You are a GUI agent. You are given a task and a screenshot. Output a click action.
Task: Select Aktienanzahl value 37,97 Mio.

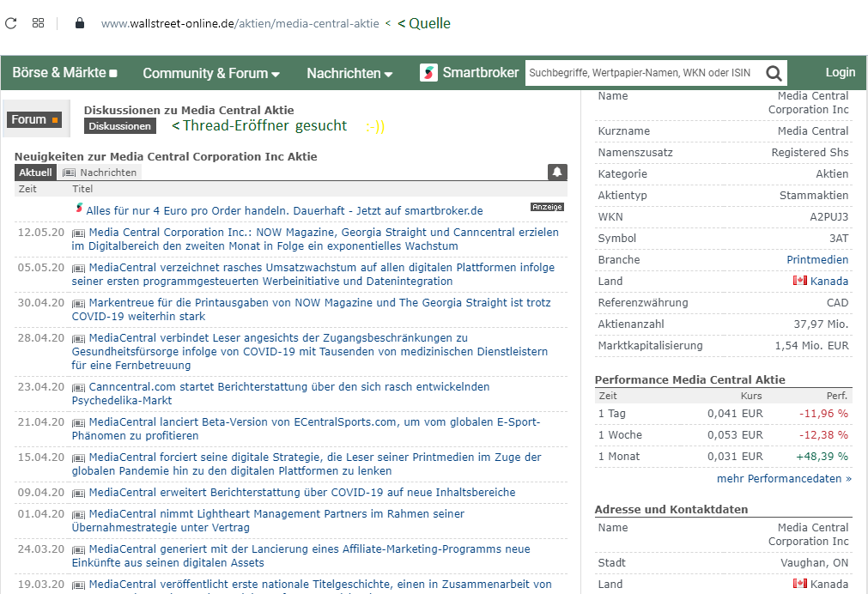click(x=821, y=324)
